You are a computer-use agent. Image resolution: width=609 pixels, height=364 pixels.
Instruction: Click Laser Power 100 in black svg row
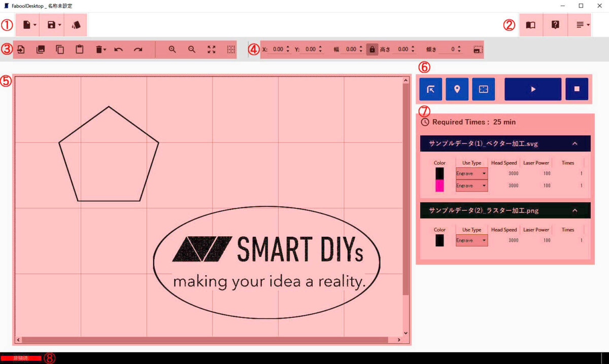(x=547, y=173)
